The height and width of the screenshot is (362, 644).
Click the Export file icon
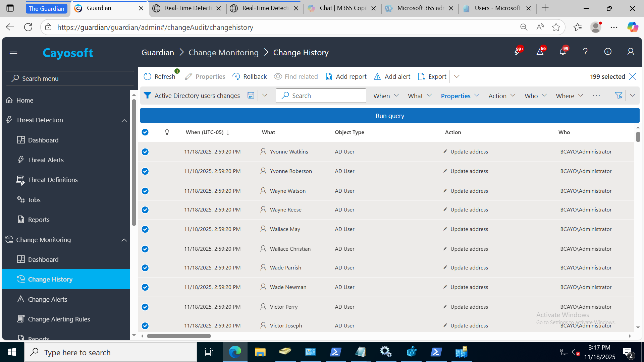[x=421, y=76]
